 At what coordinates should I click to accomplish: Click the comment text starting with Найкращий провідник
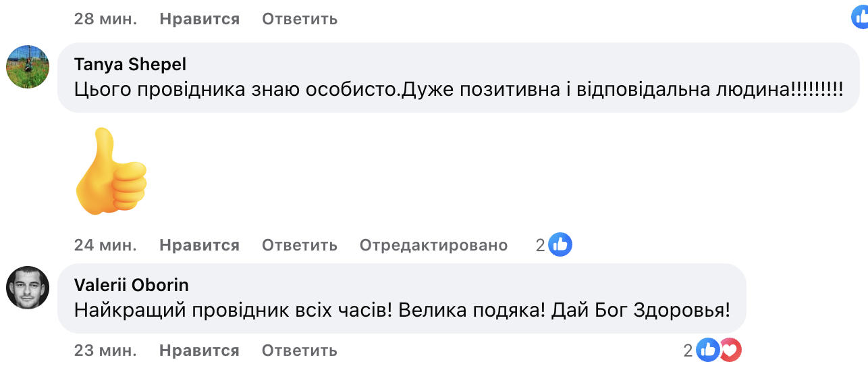click(402, 310)
